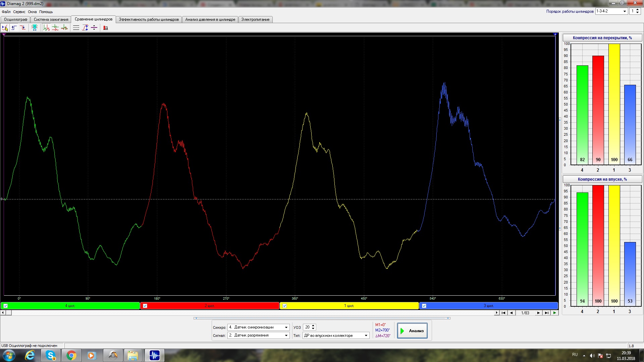Uncheck the 2 цил. red cylinder checkbox
Image resolution: width=644 pixels, height=362 pixels.
point(145,306)
